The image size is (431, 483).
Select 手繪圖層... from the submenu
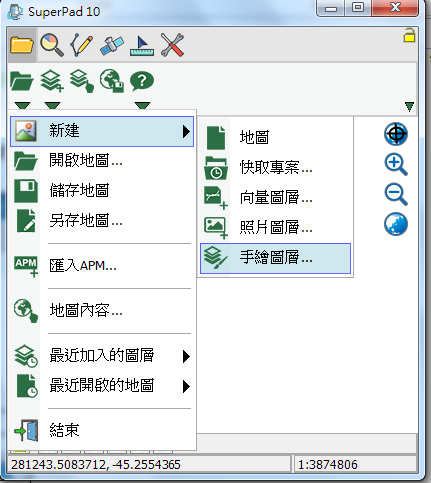point(275,258)
